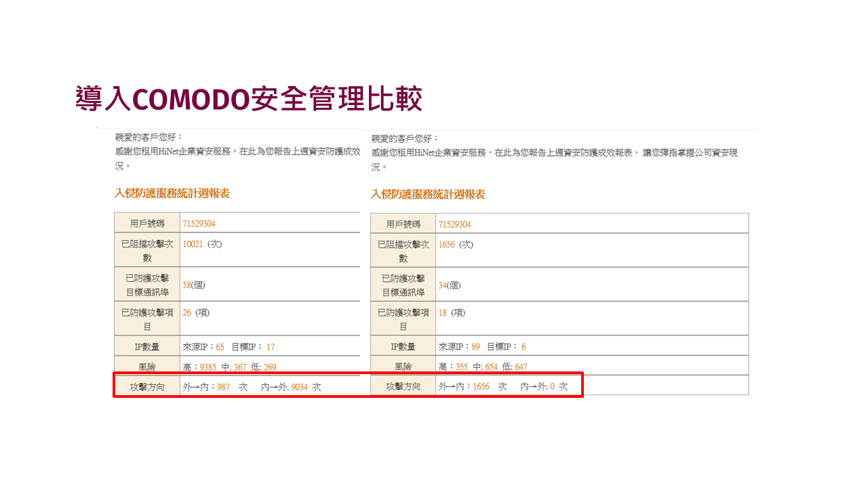Click left table 攻擊方向 header cell
Screen dimensions: 868x488
click(147, 387)
